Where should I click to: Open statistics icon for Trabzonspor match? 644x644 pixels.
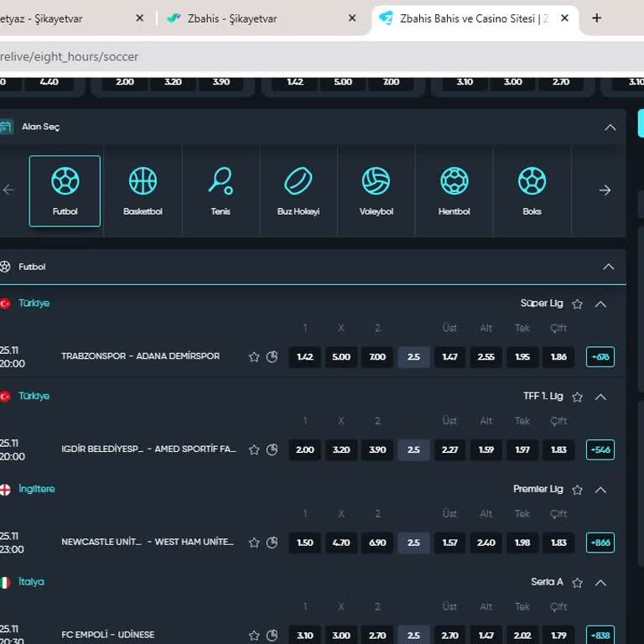coord(272,357)
